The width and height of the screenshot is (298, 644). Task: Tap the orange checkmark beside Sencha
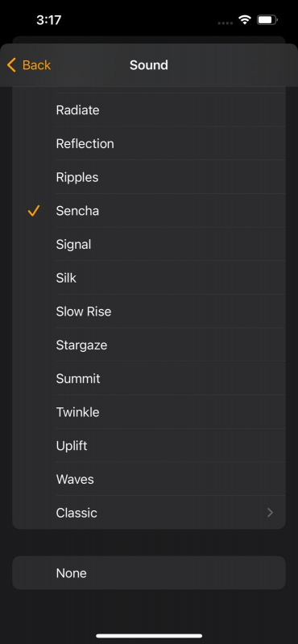(34, 211)
